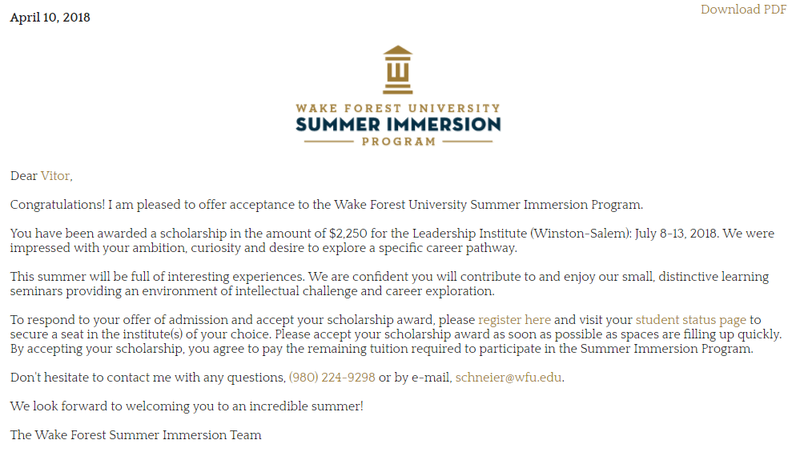Screen dimensions: 800x452
Task: Click the Download PDF link
Action: pyautogui.click(x=743, y=10)
